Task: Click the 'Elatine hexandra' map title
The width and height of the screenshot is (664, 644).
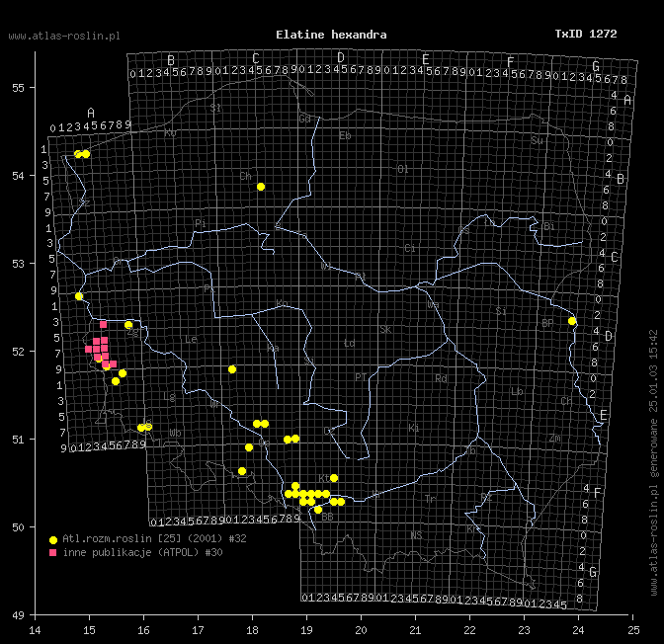Action: 331,35
